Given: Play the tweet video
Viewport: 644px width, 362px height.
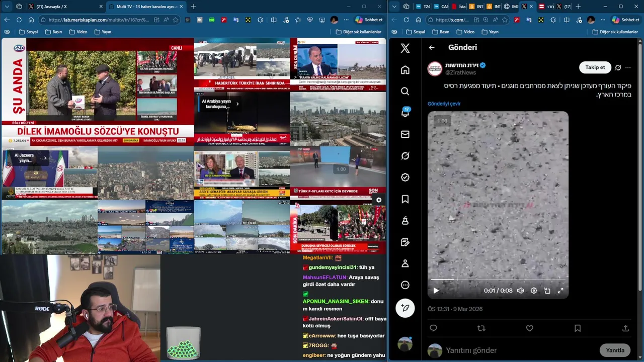Looking at the screenshot, I should coord(436,291).
